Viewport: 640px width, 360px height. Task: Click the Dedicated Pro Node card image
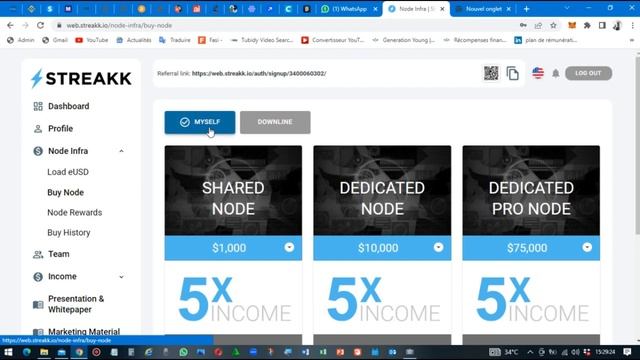coord(531,191)
